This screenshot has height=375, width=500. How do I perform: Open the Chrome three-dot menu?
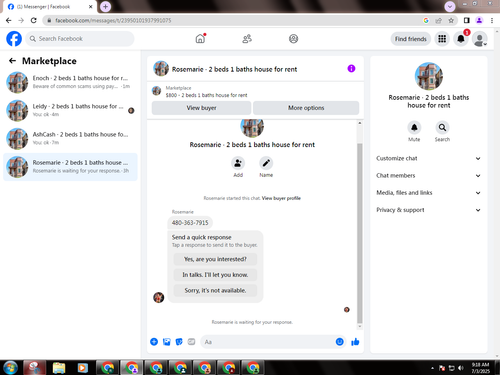(492, 20)
